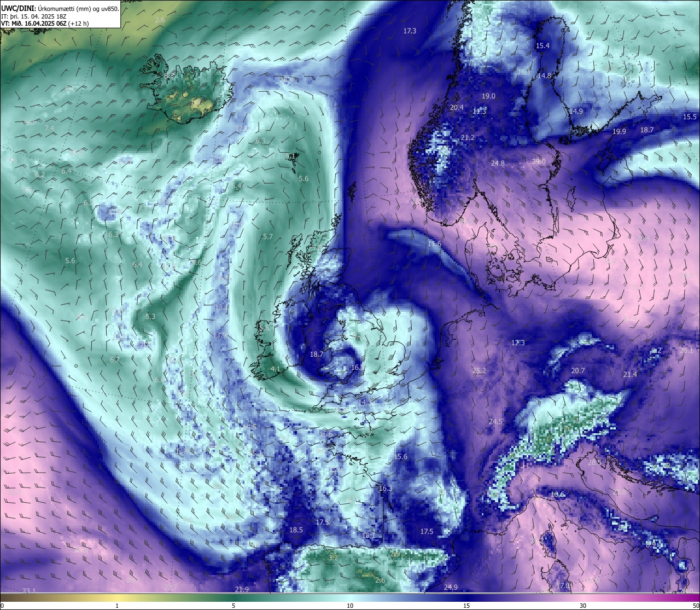Click the colorbar tick label '15'
This screenshot has height=610, width=700.
[466, 606]
